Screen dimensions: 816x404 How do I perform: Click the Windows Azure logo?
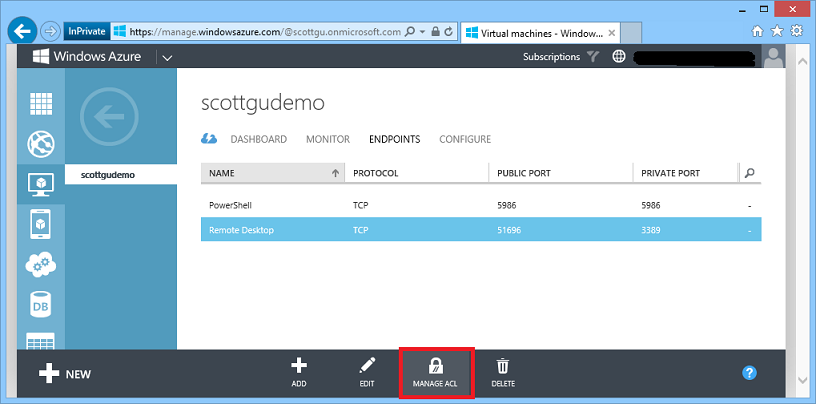pyautogui.click(x=87, y=56)
